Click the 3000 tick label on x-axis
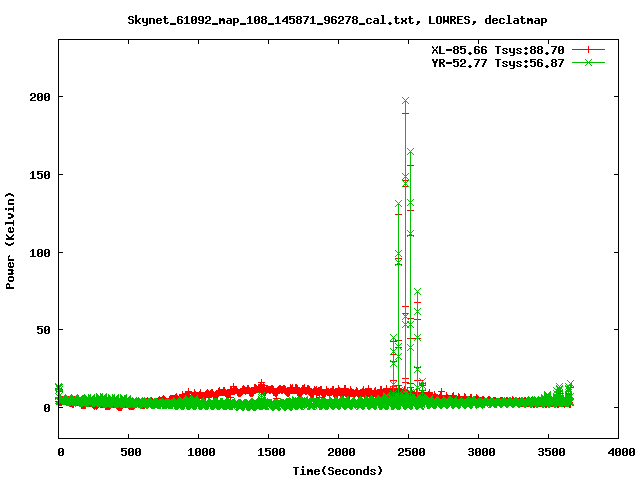 coord(479,453)
